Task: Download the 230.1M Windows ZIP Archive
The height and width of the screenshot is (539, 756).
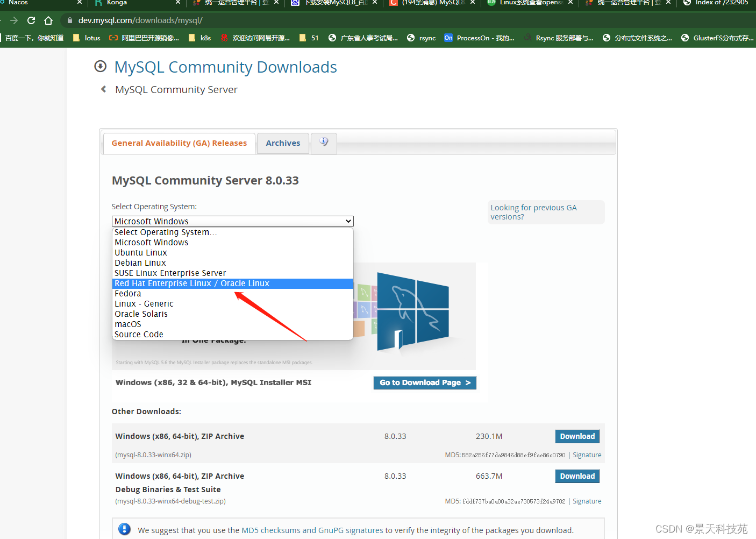Action: point(577,436)
